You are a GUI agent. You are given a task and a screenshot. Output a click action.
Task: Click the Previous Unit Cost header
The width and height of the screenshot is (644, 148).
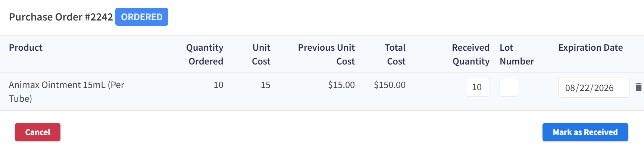tap(326, 54)
